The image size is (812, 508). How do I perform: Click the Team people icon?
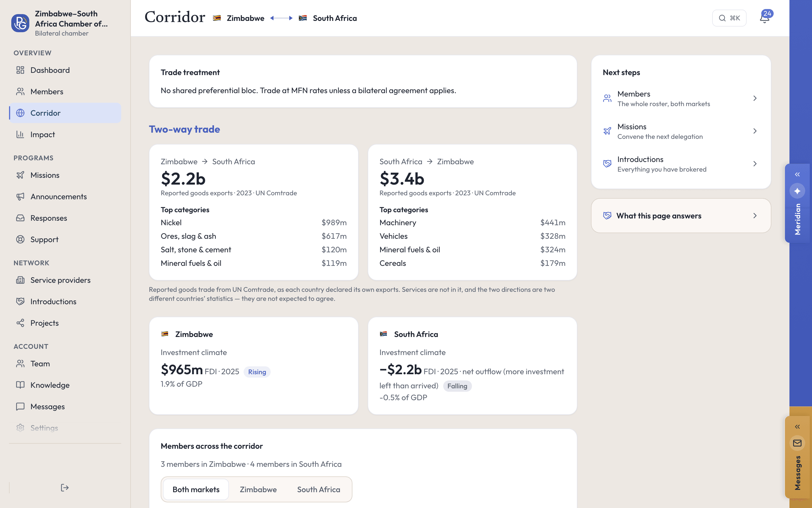click(x=21, y=364)
